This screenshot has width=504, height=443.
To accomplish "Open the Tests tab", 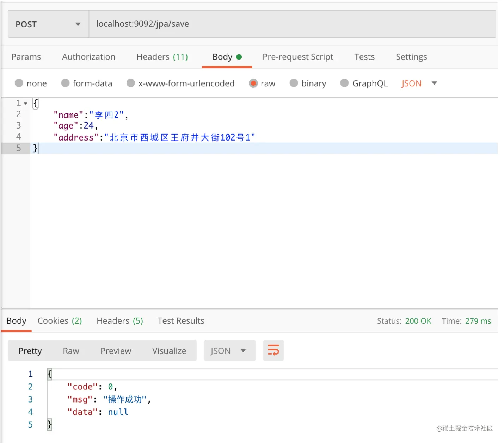I will [x=364, y=57].
